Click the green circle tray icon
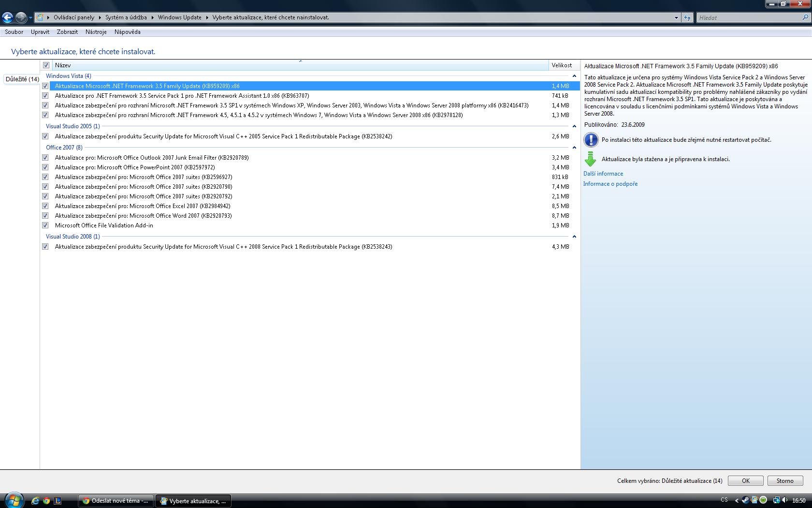812x508 pixels. coord(763,500)
